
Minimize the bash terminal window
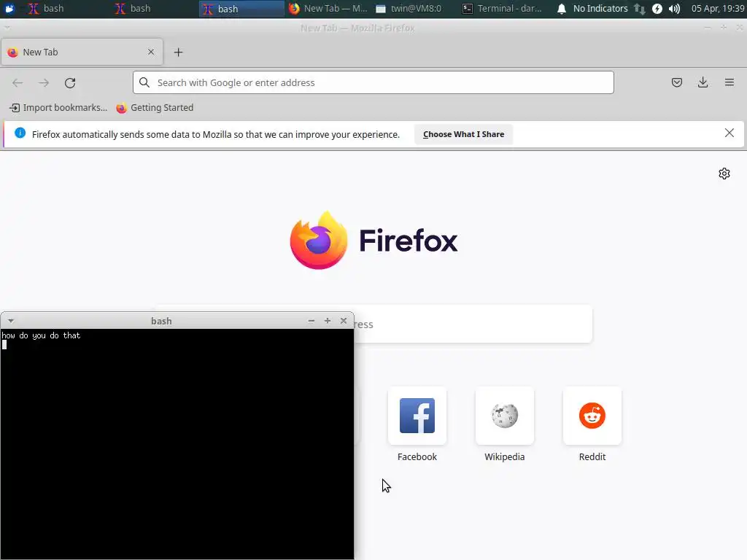tap(311, 321)
